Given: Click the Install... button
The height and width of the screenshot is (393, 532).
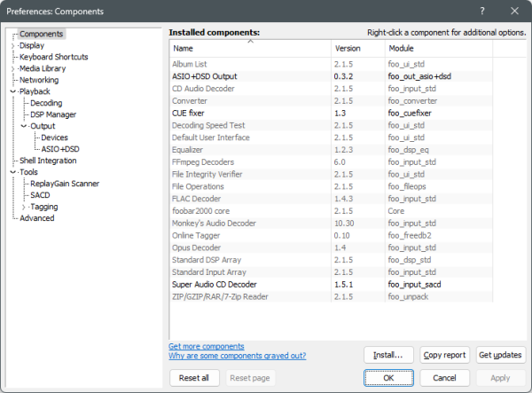Looking at the screenshot, I should (388, 355).
